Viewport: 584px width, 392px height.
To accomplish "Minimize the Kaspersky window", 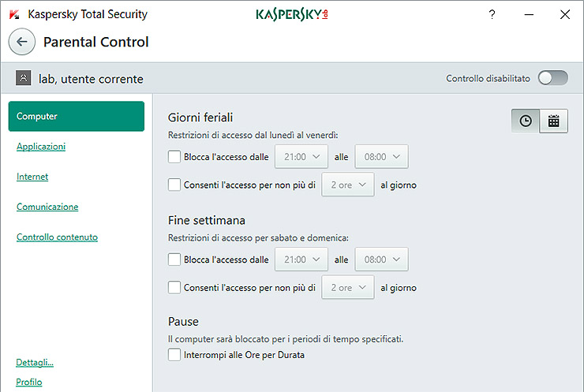I will (x=528, y=14).
